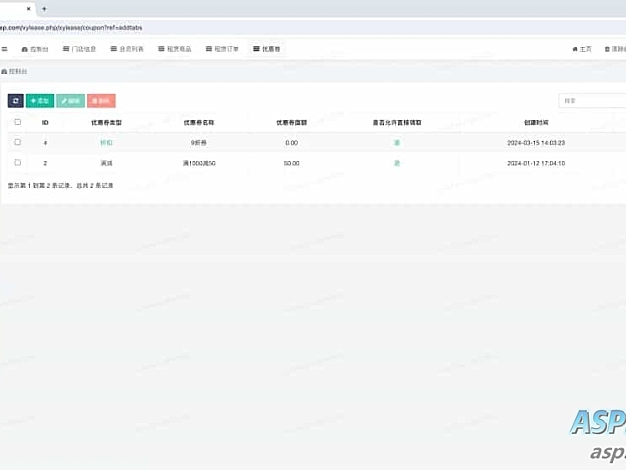626x470 pixels.
Task: Focus the 搜索 search field
Action: [x=592, y=101]
